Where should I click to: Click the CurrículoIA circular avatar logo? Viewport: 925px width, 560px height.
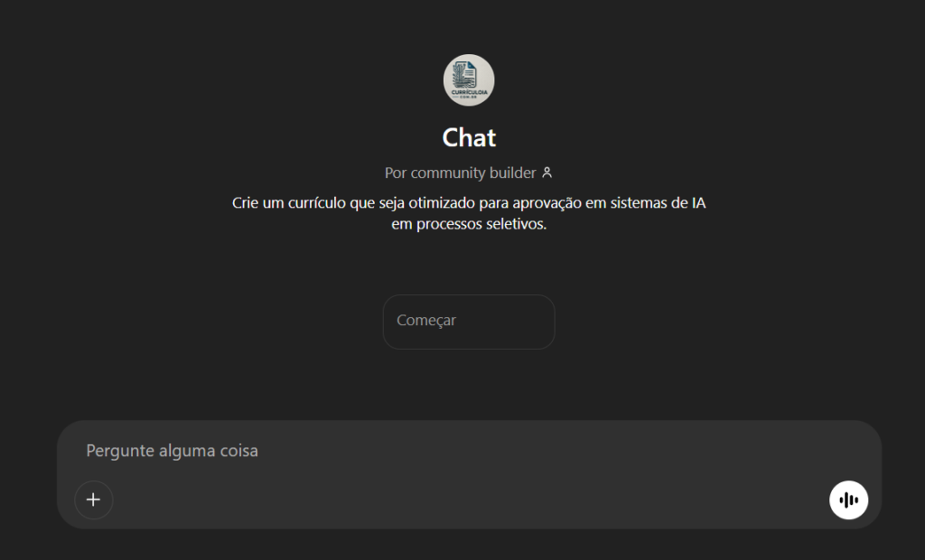469,80
